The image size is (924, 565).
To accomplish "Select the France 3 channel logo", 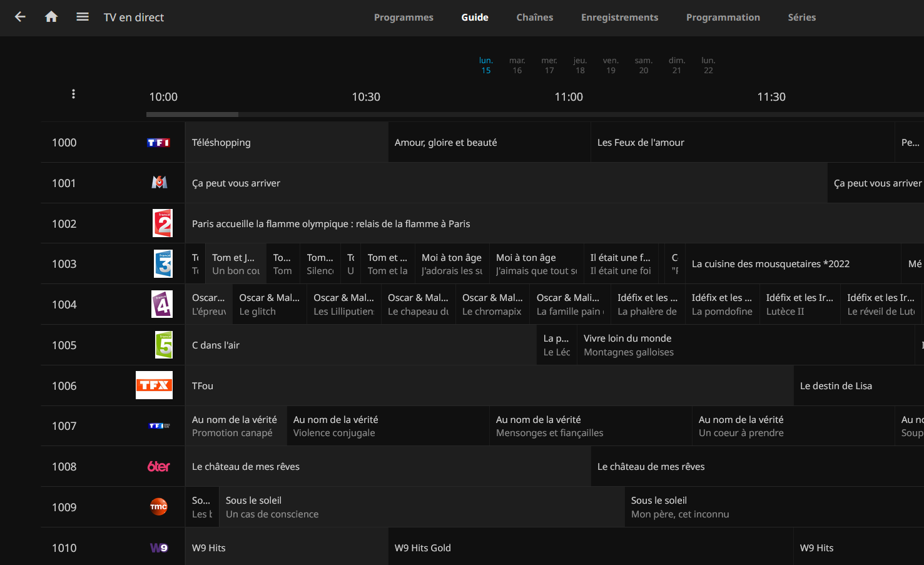I will (x=163, y=264).
